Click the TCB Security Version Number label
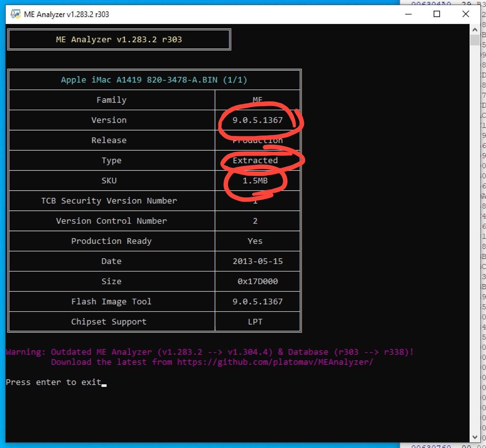This screenshot has width=486, height=448. point(109,201)
